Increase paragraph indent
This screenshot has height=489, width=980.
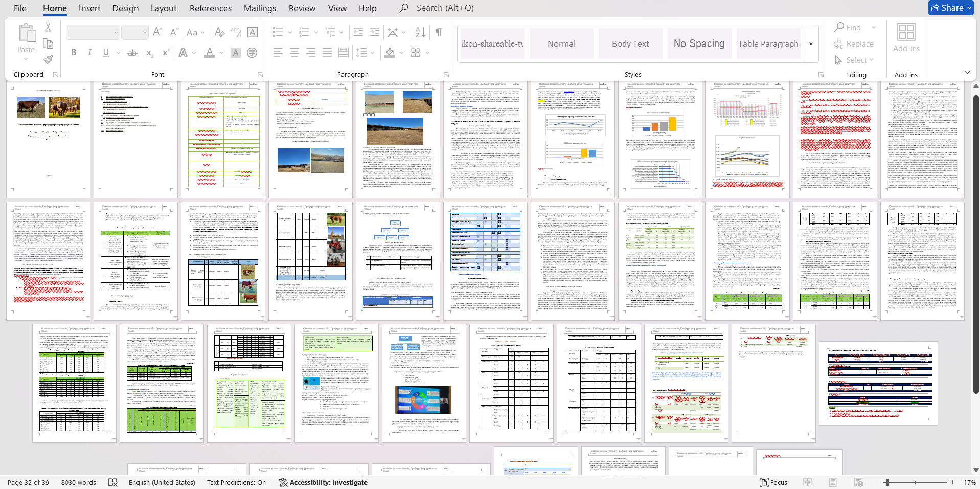click(x=375, y=32)
